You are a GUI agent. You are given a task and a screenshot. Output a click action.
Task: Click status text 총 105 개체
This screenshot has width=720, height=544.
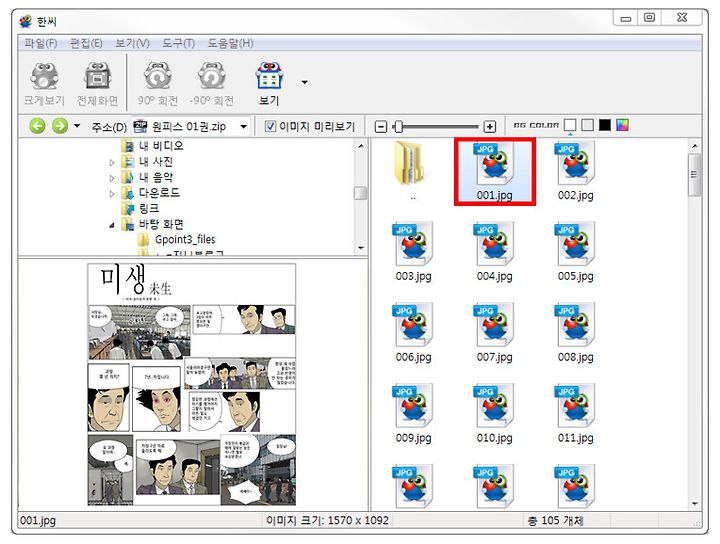[556, 521]
